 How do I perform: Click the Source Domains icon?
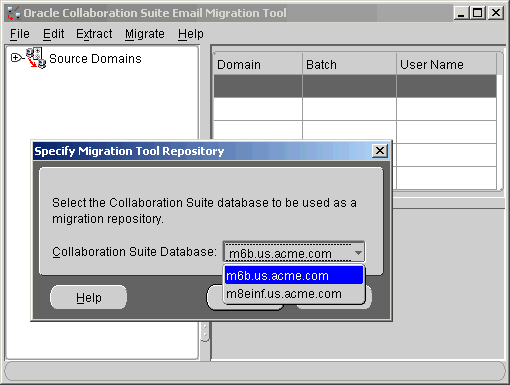point(36,58)
